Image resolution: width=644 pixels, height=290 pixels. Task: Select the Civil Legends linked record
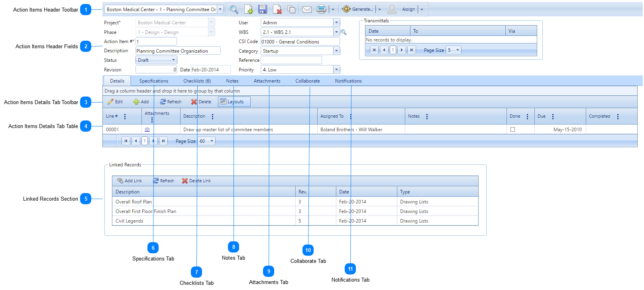pos(295,221)
